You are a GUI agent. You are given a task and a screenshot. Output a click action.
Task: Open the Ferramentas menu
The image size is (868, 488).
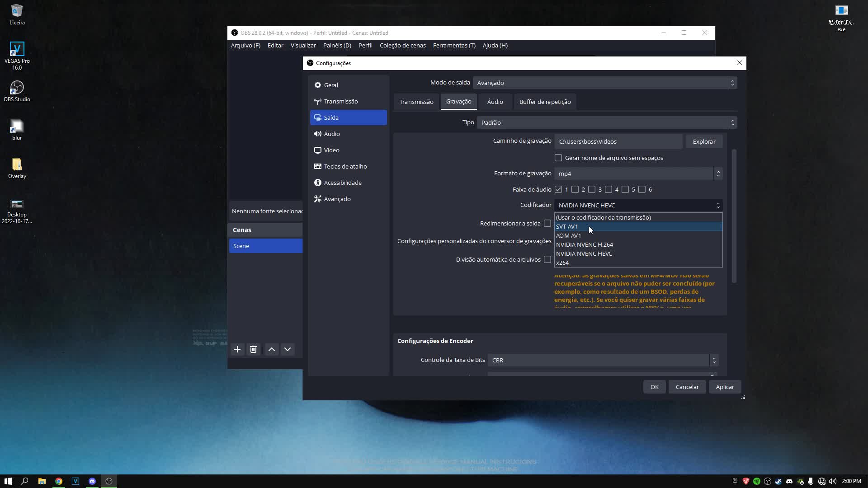click(454, 45)
